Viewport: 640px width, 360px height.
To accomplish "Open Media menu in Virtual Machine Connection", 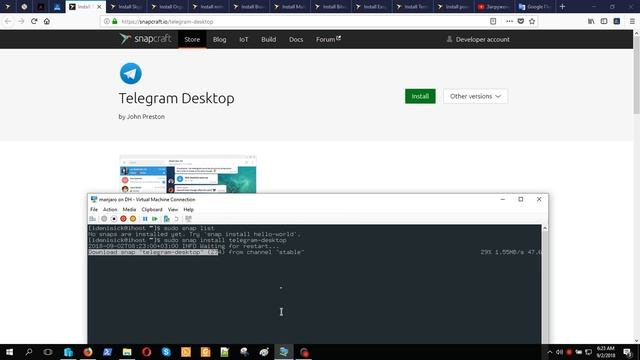I will coord(129,209).
